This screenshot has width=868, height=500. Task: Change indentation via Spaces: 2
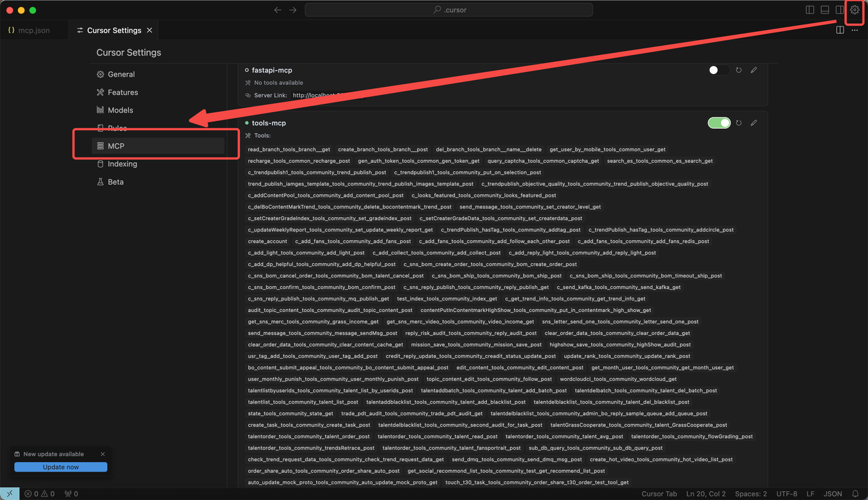pyautogui.click(x=751, y=494)
